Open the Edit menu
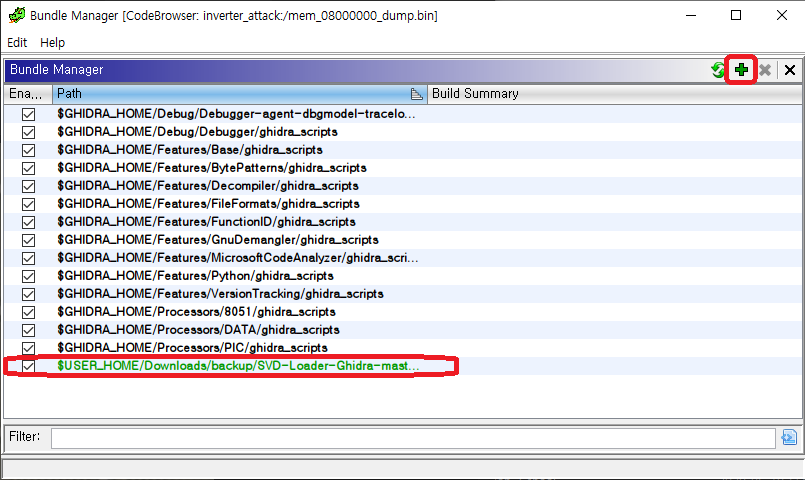 click(17, 43)
